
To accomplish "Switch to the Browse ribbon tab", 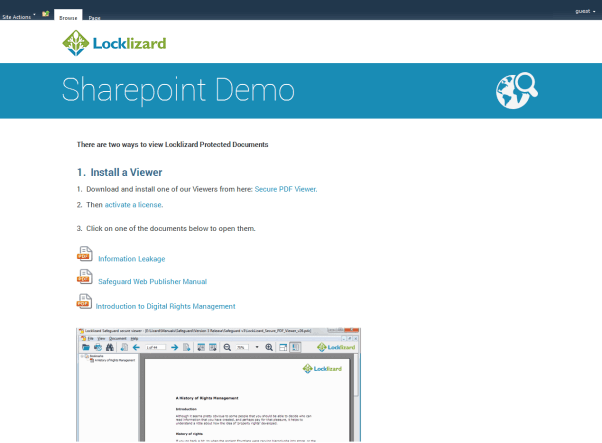I will pos(68,17).
